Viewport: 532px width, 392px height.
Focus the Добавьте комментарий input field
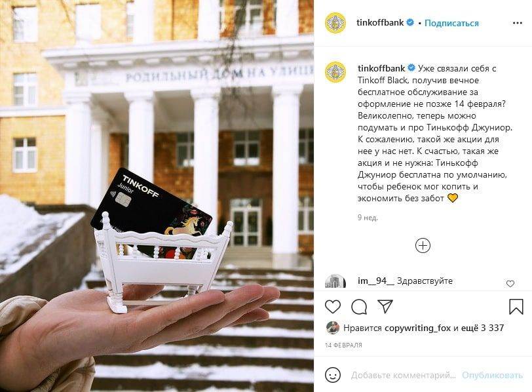point(404,375)
